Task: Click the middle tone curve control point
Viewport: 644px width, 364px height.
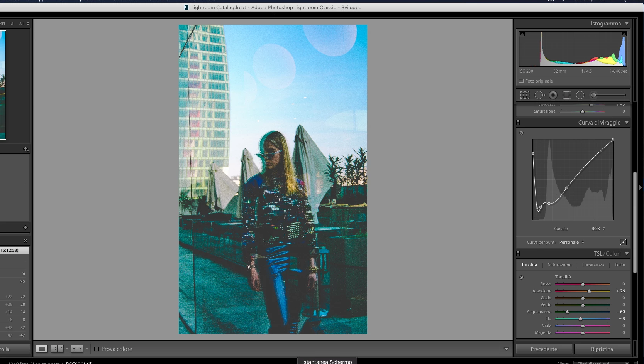Action: point(566,188)
